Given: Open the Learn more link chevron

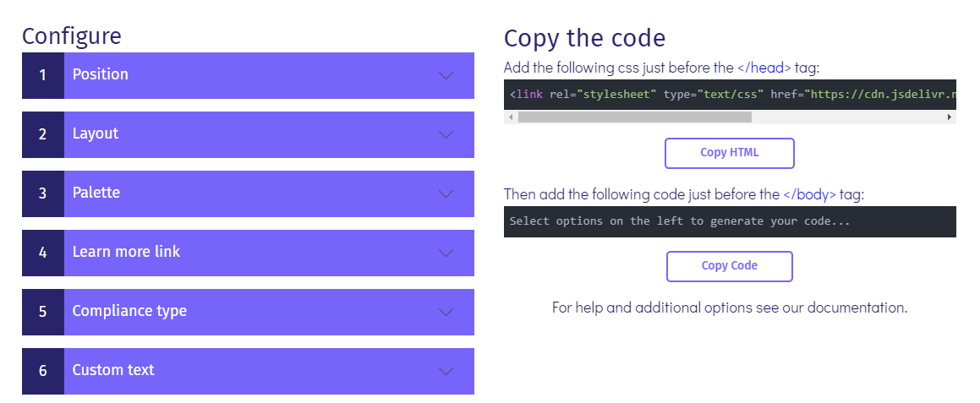Looking at the screenshot, I should 446,253.
